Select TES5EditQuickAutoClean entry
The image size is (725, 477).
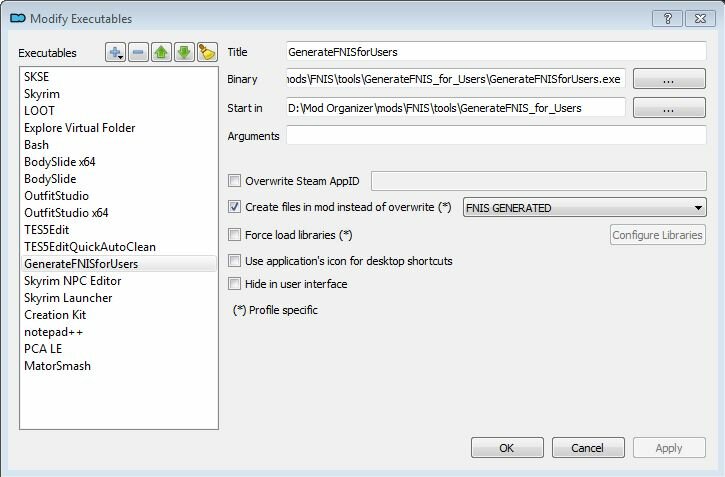pyautogui.click(x=118, y=247)
